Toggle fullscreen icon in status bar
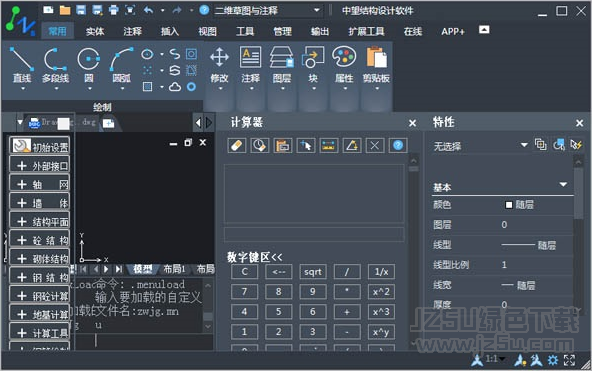 569,360
